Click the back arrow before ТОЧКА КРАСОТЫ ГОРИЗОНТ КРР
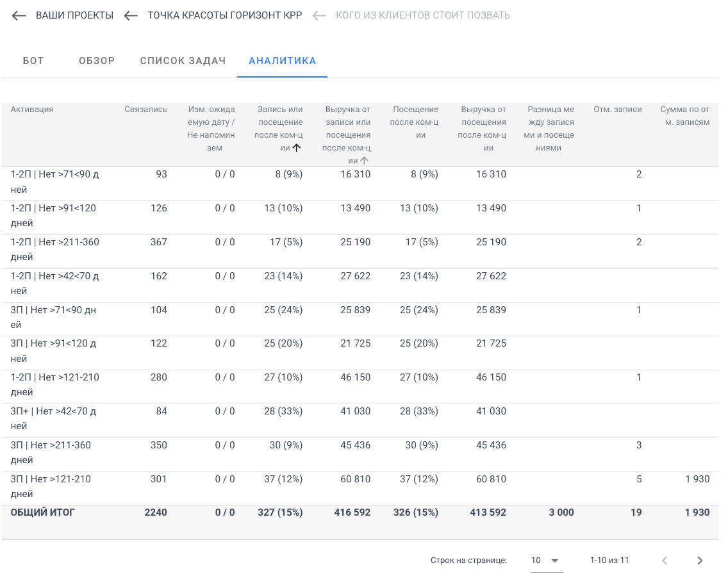This screenshot has height=581, width=728. tap(131, 16)
